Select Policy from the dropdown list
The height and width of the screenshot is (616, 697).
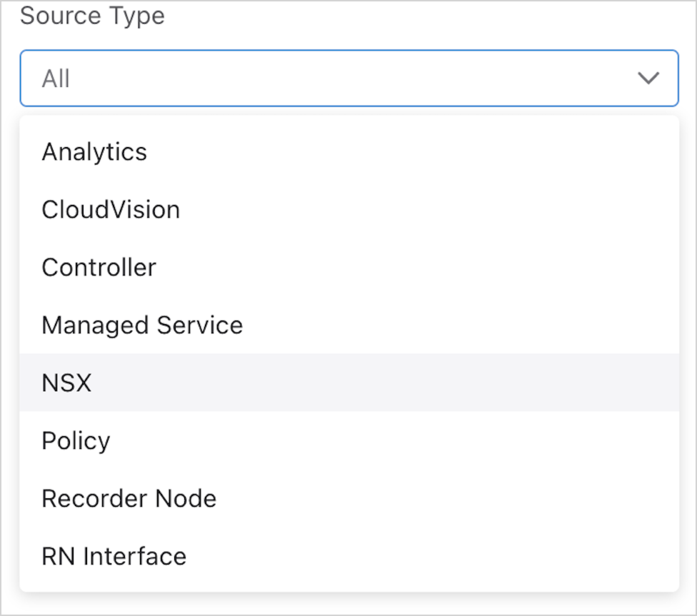(x=76, y=441)
